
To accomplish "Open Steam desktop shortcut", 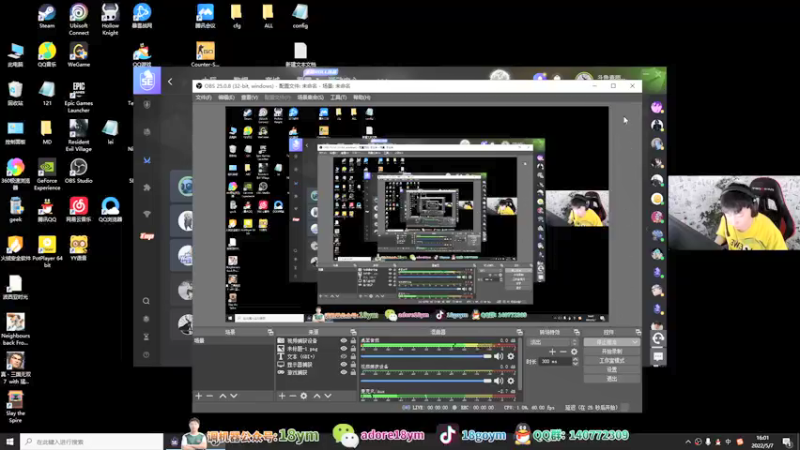I will click(x=46, y=16).
